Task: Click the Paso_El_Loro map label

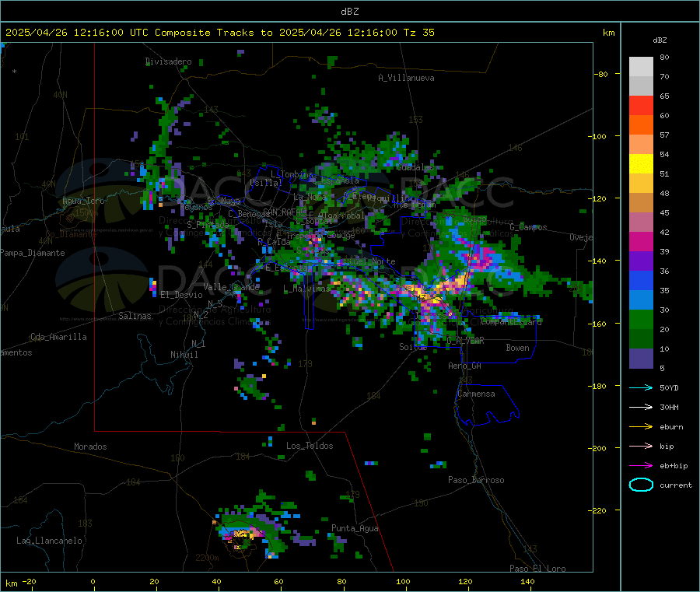Action: coord(537,569)
